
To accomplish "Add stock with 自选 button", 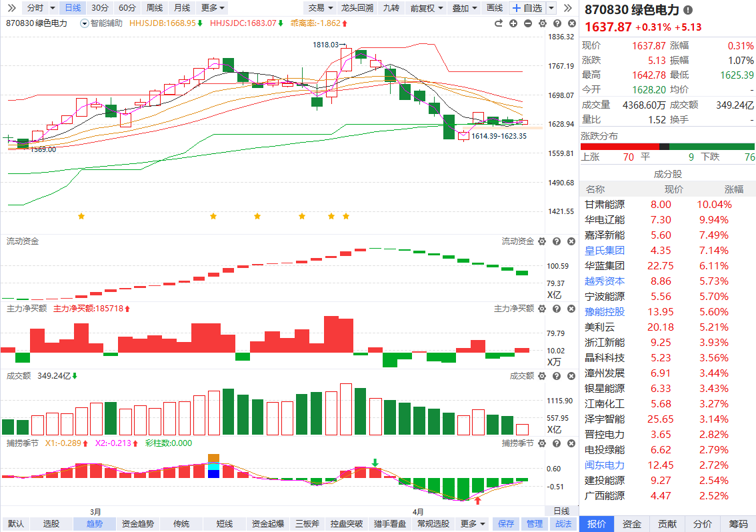I will (x=527, y=8).
